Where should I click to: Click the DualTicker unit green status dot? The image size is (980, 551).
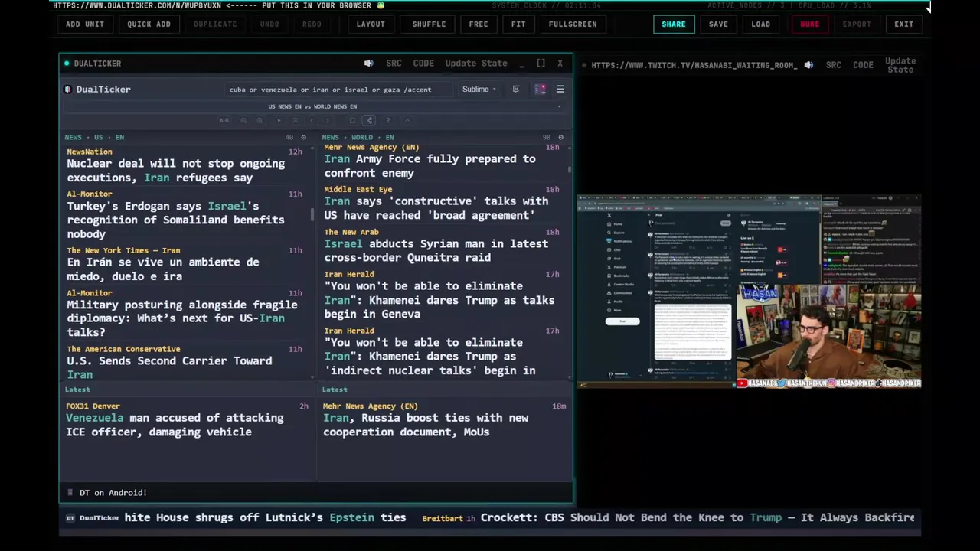[67, 64]
